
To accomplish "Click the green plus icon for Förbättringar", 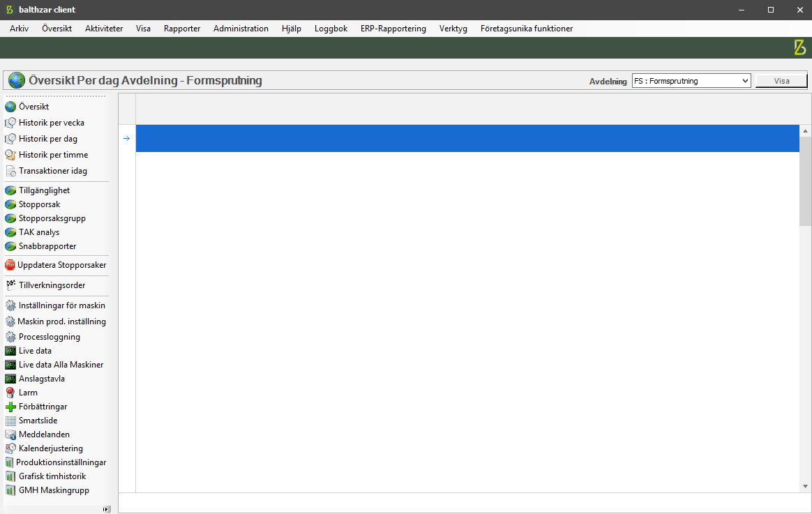I will pos(10,407).
